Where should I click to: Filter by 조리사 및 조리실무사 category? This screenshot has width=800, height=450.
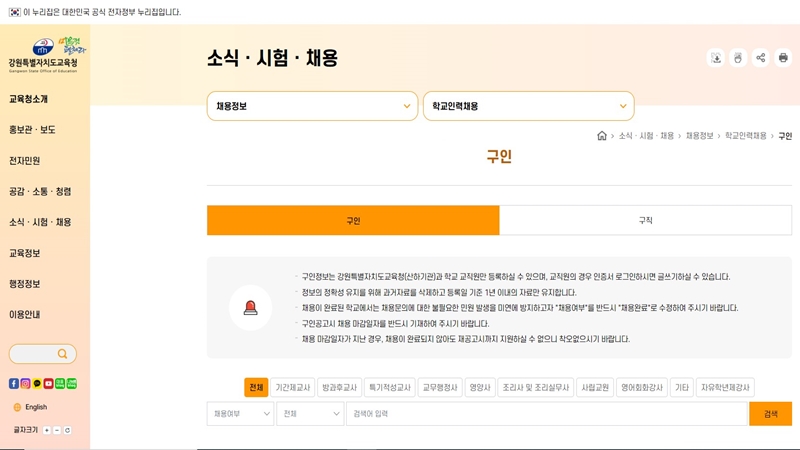(x=536, y=387)
